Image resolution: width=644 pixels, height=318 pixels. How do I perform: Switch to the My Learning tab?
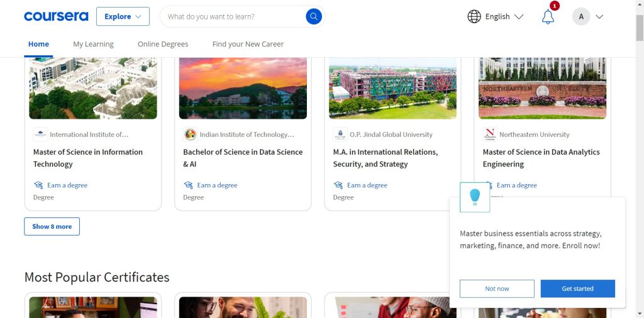(93, 44)
